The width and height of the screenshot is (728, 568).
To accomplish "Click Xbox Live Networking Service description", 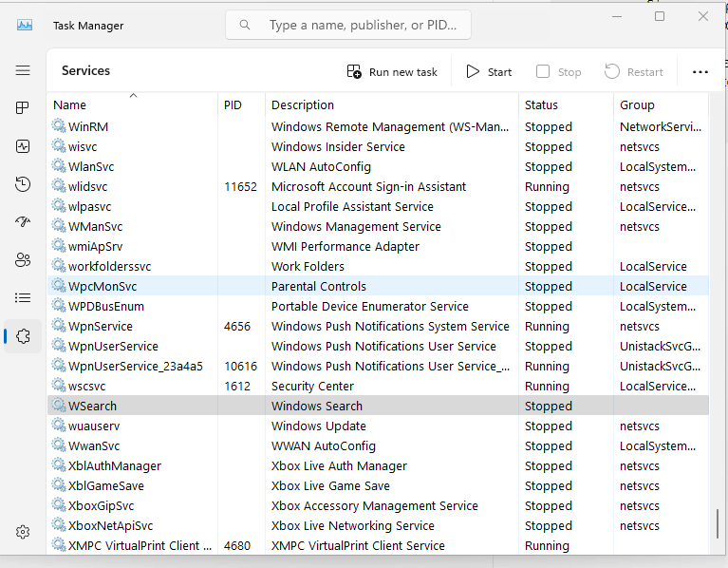I will [x=353, y=526].
